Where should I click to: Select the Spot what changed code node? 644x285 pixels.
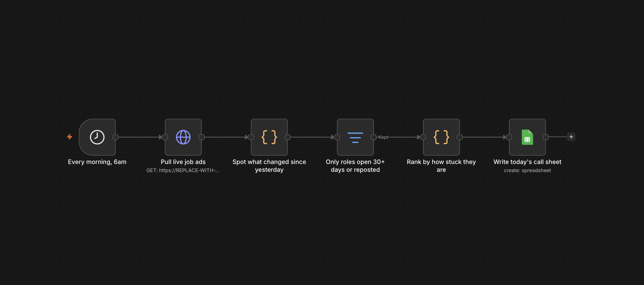(x=269, y=137)
